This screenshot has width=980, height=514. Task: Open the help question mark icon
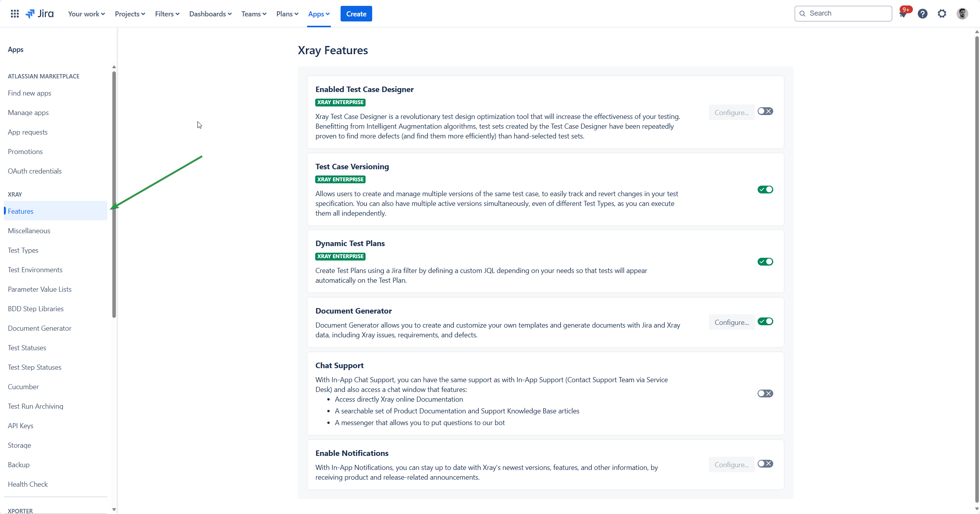coord(922,14)
